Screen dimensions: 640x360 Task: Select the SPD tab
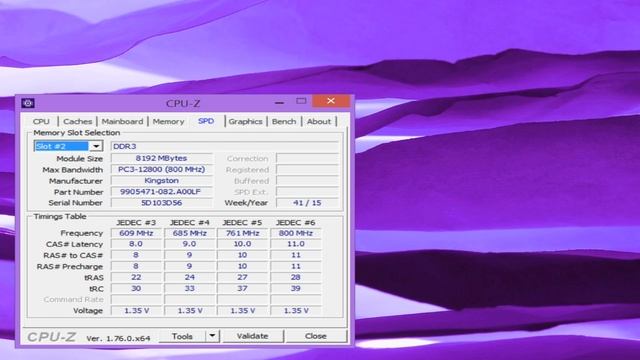[x=206, y=121]
